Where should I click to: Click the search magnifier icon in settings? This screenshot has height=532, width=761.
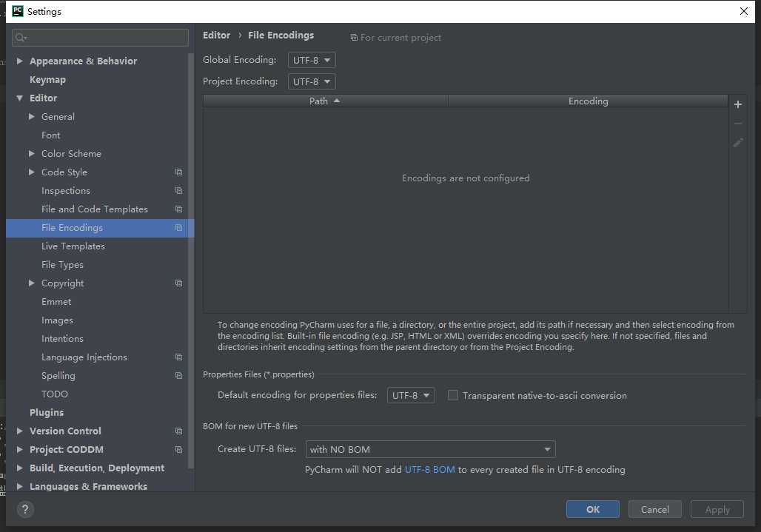21,37
